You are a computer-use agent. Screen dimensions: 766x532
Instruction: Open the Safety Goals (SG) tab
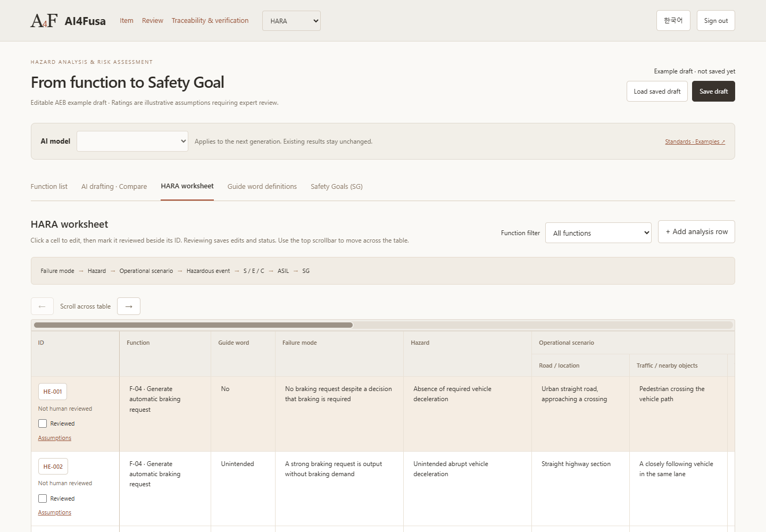pyautogui.click(x=337, y=187)
